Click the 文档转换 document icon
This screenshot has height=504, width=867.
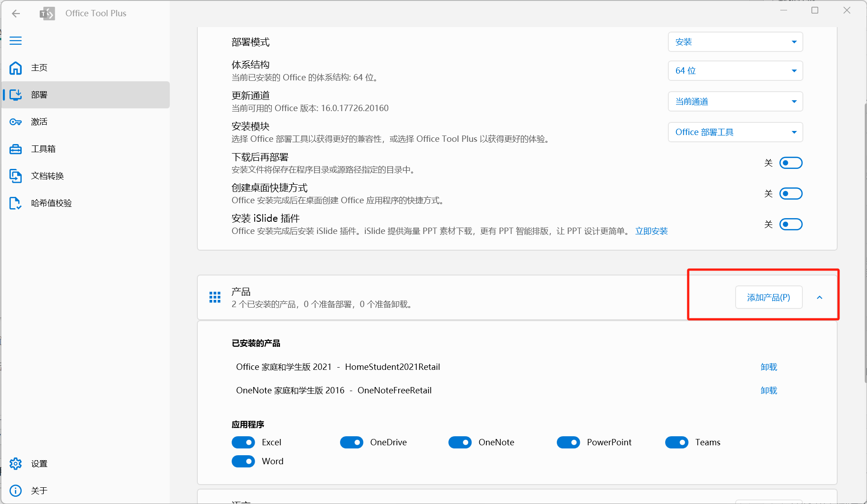pyautogui.click(x=16, y=176)
